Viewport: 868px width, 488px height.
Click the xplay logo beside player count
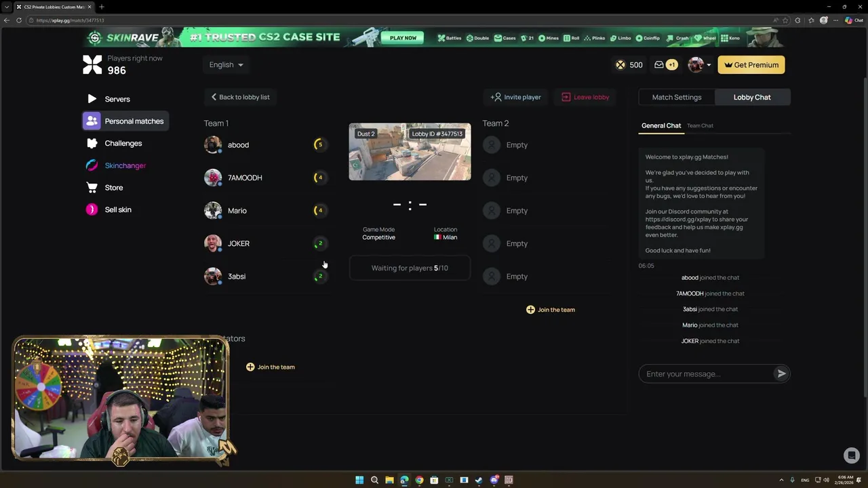[92, 64]
